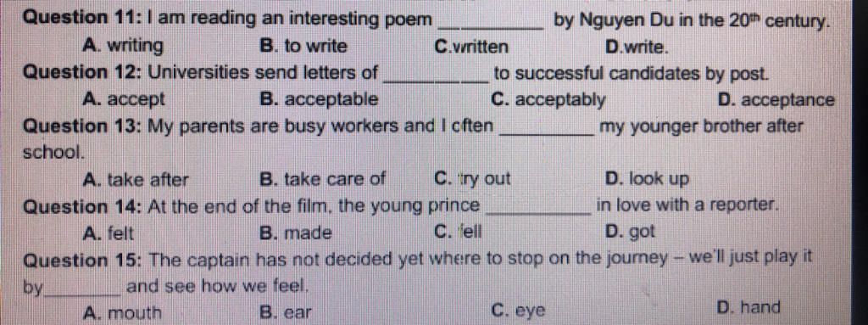Viewport: 868px width, 325px height.
Task: Select option A take after
Action: pos(135,180)
